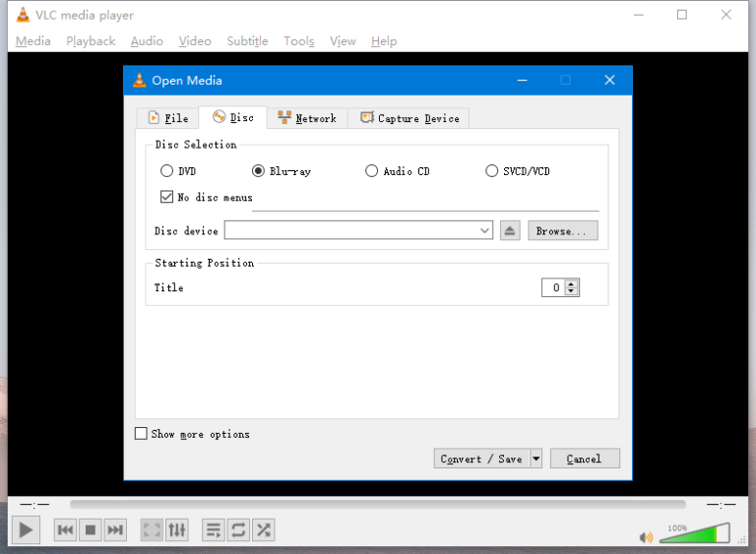Mute audio via speaker icon
This screenshot has height=554, width=756.
pyautogui.click(x=646, y=536)
